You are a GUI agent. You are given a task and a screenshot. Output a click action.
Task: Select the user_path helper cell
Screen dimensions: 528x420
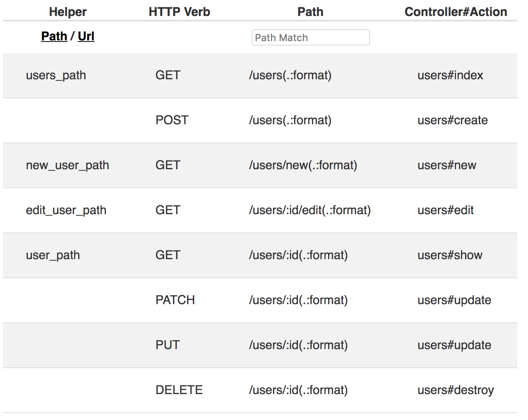[x=53, y=255]
